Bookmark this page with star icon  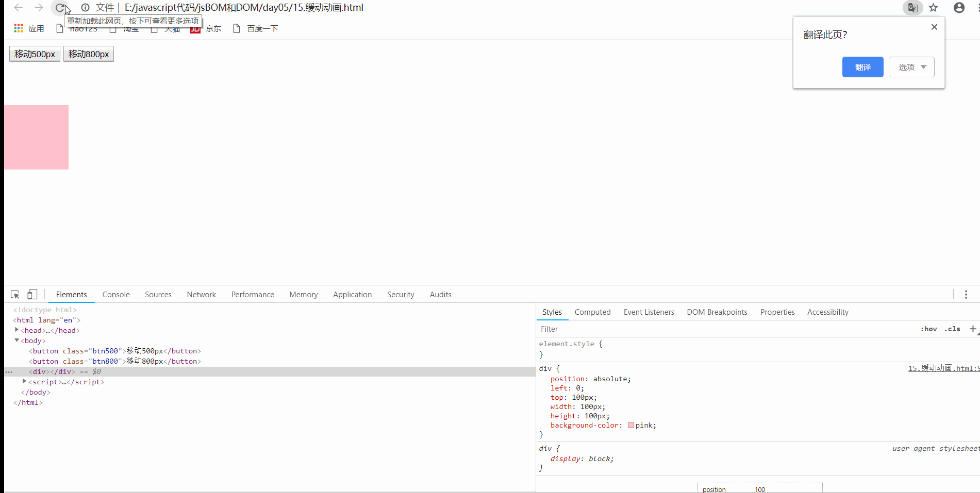point(934,8)
